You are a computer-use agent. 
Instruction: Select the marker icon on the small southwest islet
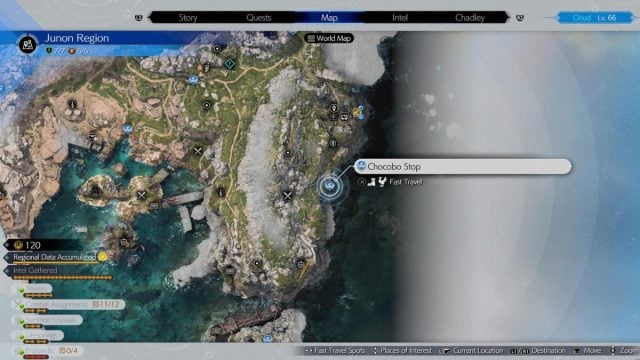[x=124, y=242]
